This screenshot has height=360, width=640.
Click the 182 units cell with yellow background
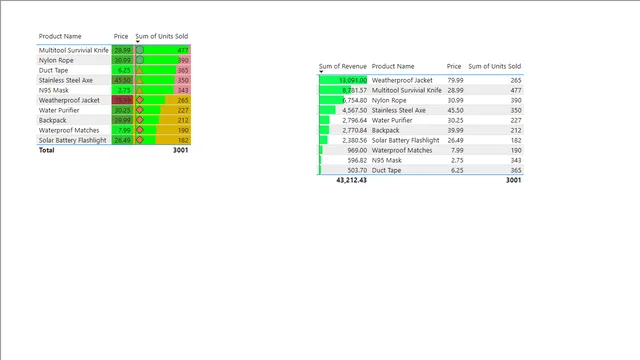pyautogui.click(x=162, y=140)
